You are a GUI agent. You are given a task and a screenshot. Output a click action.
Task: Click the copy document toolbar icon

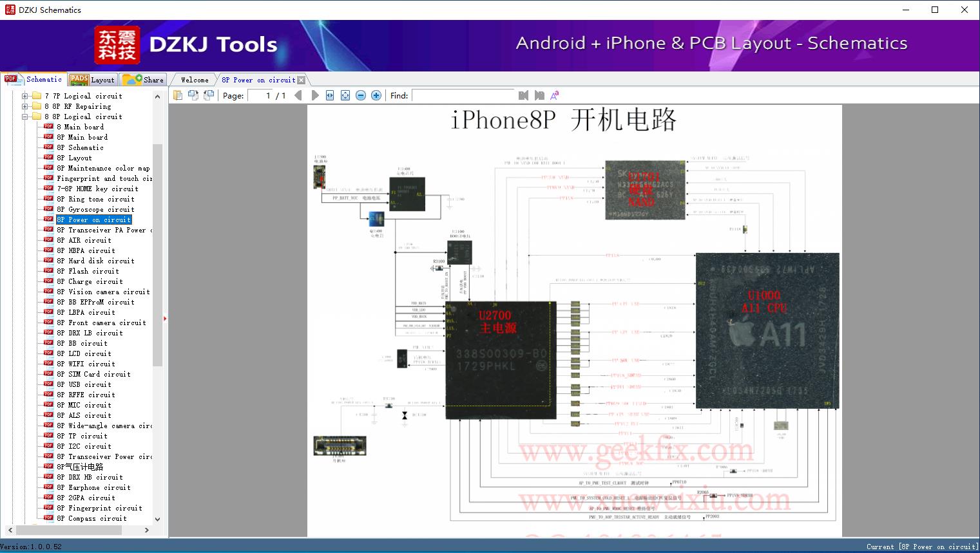pyautogui.click(x=178, y=95)
